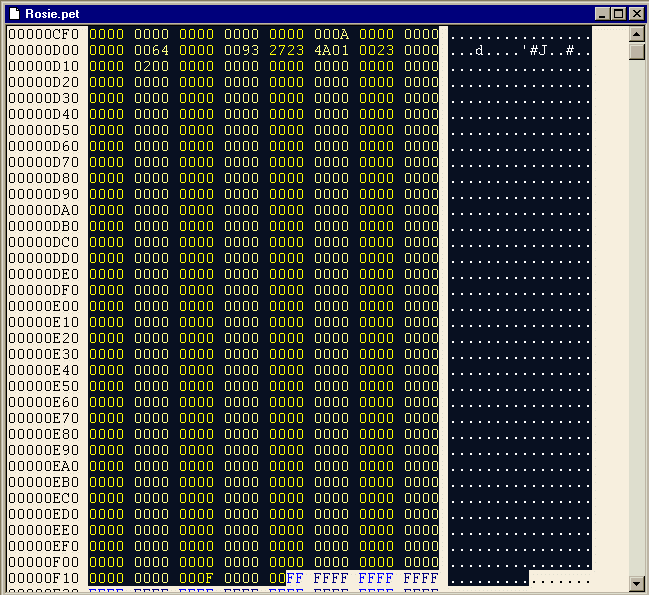Select hex value 2723
The image size is (649, 595).
(x=286, y=50)
